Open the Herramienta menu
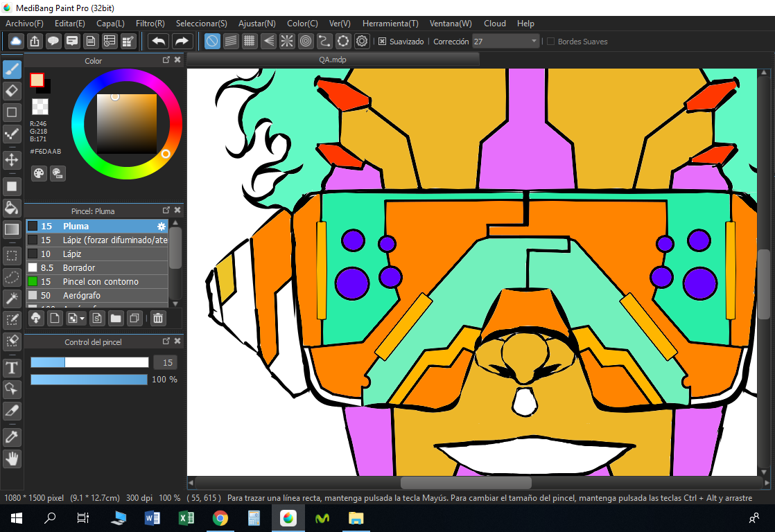This screenshot has height=532, width=775. (x=390, y=24)
